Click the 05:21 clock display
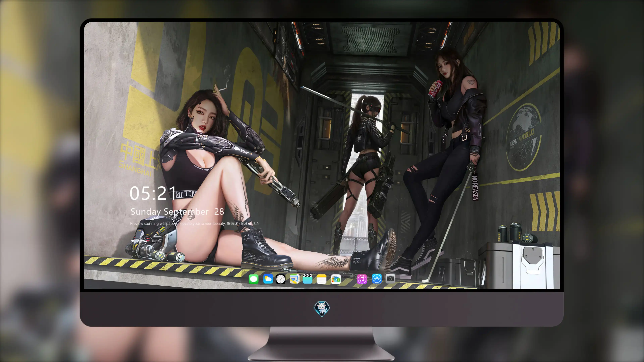The image size is (644, 362). coord(153,193)
